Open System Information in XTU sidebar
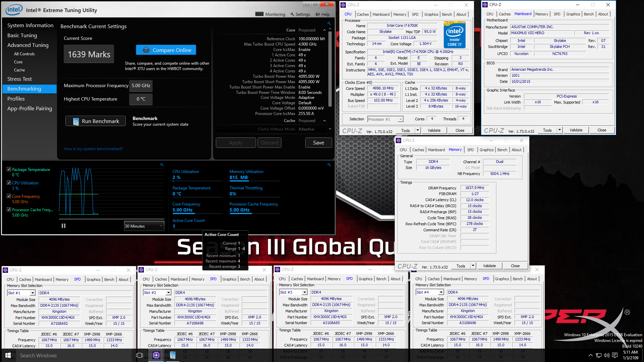 [x=30, y=25]
